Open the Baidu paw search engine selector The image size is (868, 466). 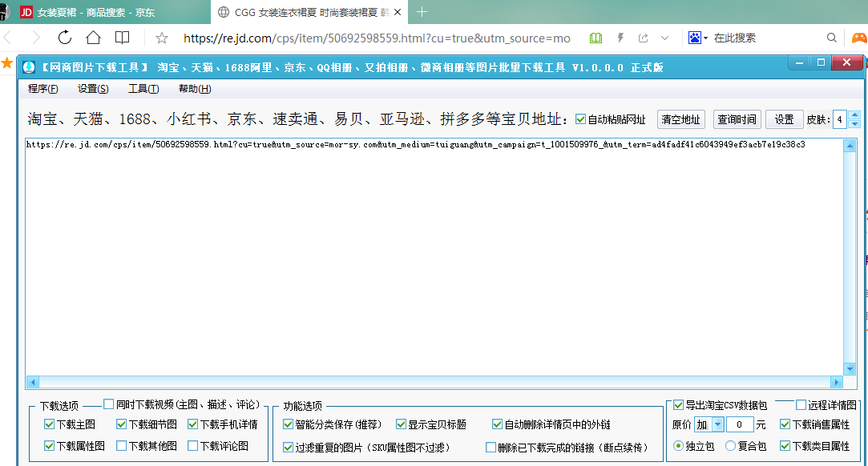click(x=697, y=38)
